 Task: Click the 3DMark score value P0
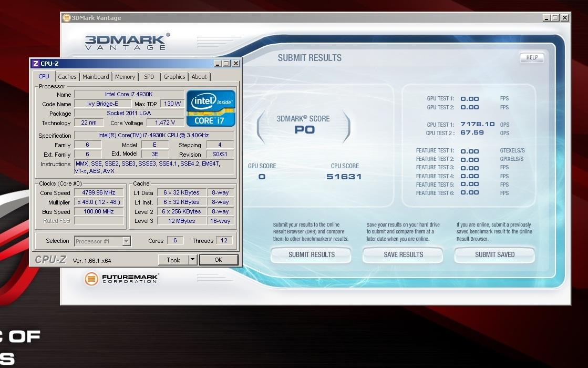coord(304,130)
